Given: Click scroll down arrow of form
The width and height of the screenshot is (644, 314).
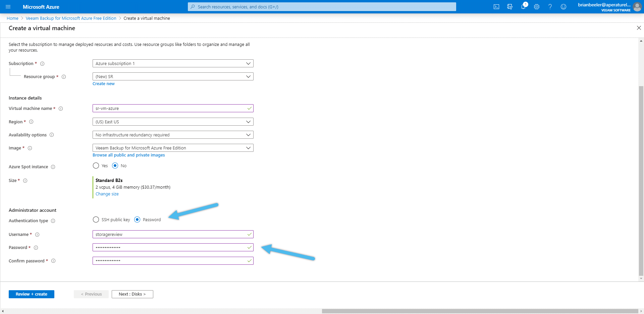Looking at the screenshot, I should [x=641, y=278].
